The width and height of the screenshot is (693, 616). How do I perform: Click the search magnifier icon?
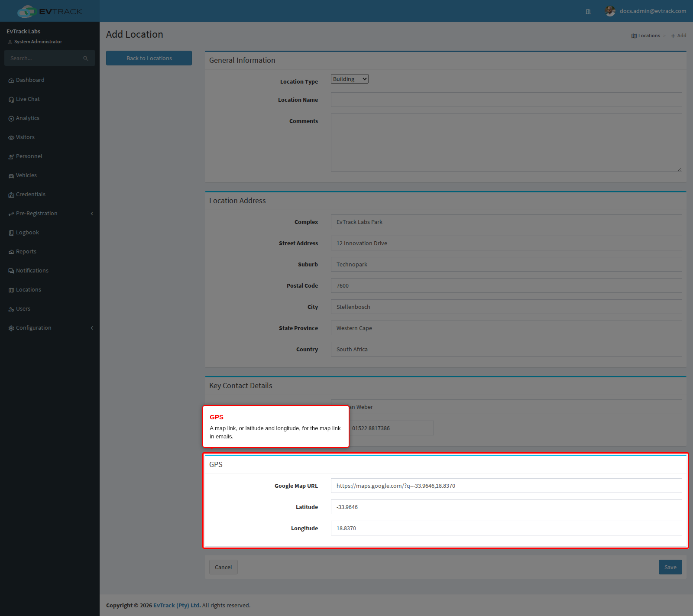click(x=86, y=58)
